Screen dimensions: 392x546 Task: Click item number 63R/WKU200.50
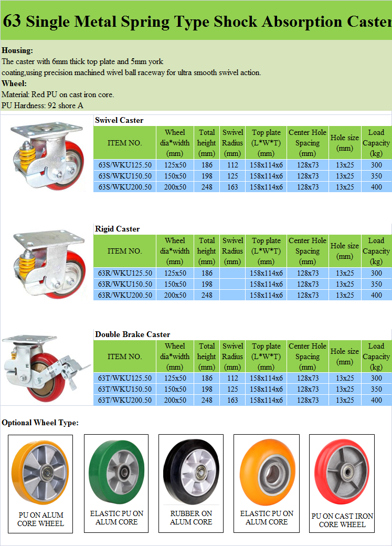point(125,295)
